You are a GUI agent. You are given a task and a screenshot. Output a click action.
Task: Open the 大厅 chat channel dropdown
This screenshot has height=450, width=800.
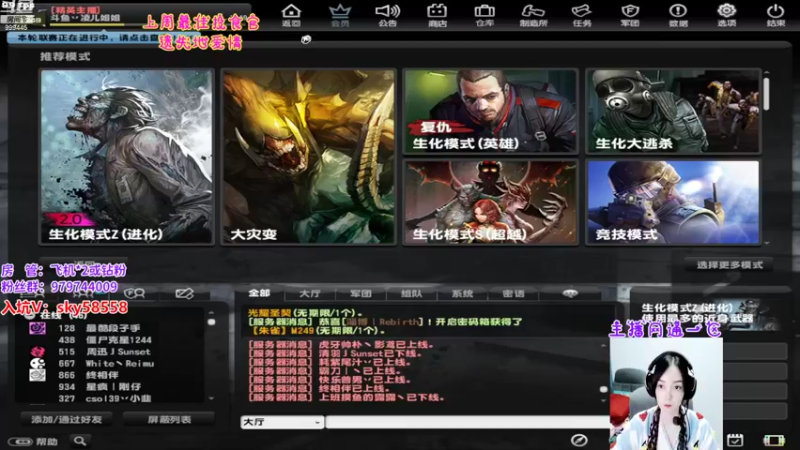tap(282, 422)
